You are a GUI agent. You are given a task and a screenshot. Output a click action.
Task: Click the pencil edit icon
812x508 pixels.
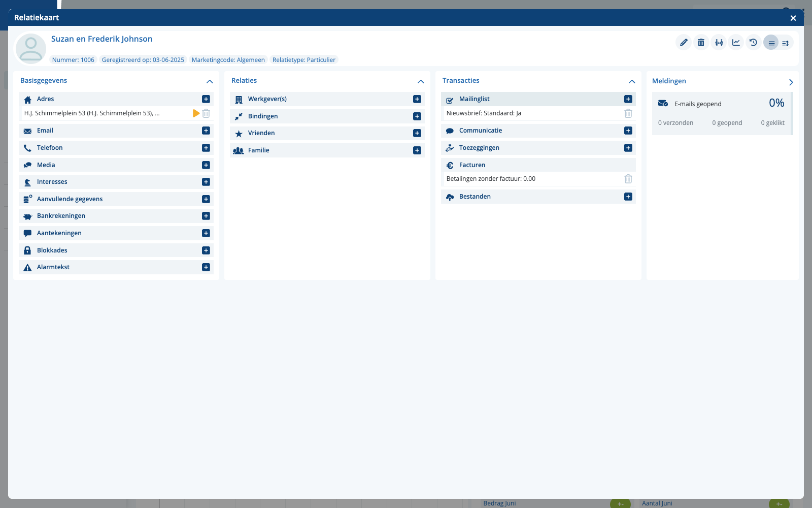[684, 43]
